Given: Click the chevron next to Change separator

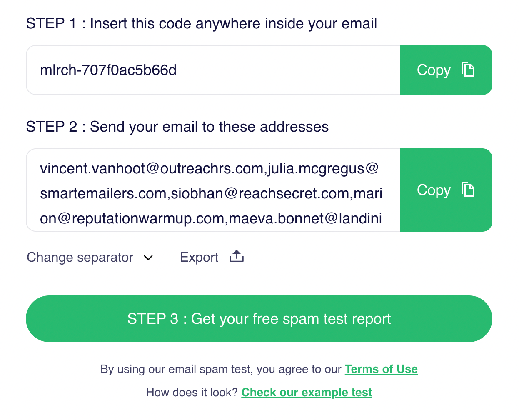Looking at the screenshot, I should tap(148, 258).
